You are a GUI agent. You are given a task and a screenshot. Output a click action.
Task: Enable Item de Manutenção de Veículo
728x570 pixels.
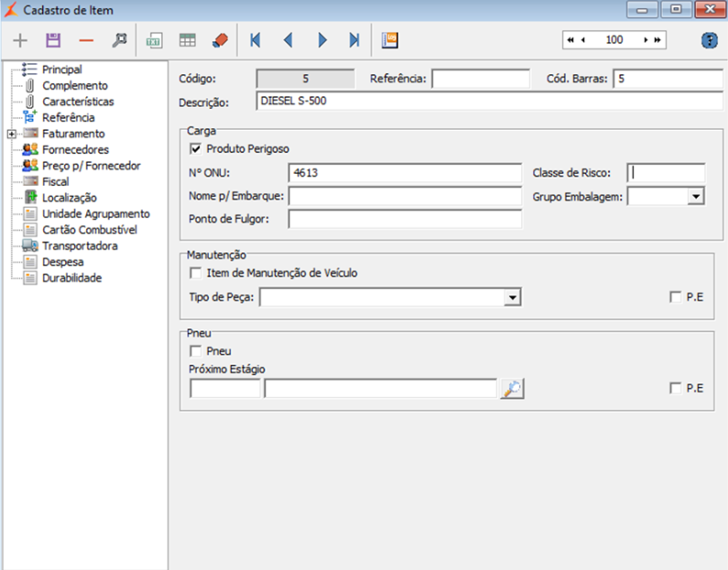[x=195, y=273]
